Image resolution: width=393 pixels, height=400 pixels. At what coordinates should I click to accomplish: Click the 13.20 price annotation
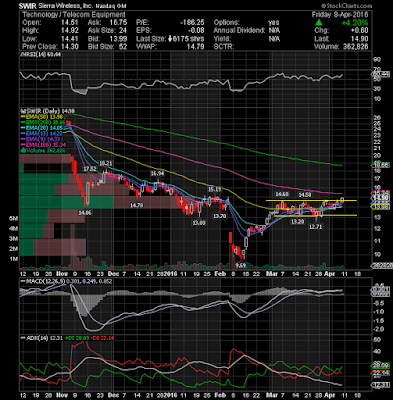(x=297, y=221)
